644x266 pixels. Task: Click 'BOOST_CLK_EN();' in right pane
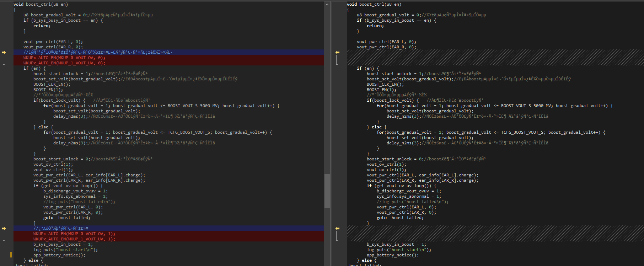[x=385, y=84]
